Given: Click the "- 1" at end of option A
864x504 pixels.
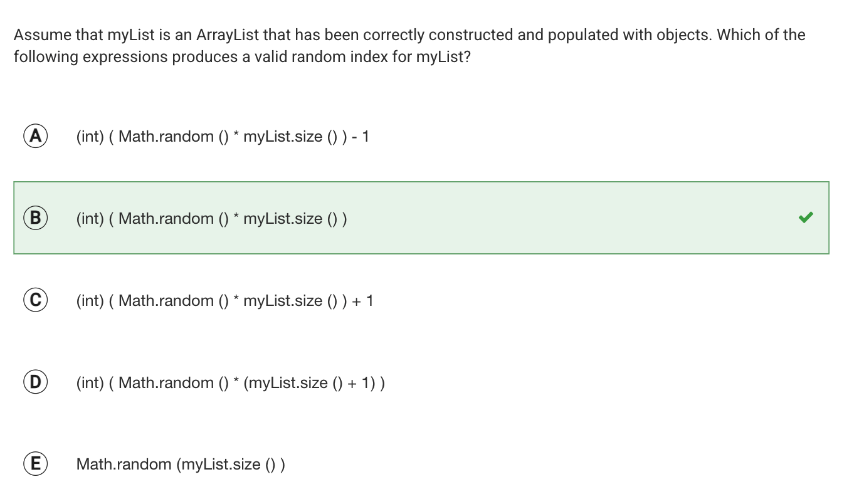Looking at the screenshot, I should coord(361,136).
